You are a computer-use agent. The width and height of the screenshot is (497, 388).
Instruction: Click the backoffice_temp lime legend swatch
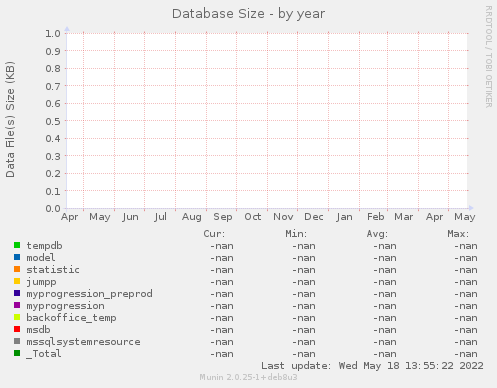pos(17,317)
